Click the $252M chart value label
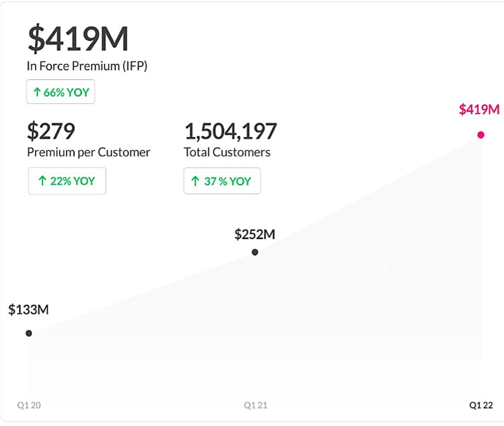Viewport: 504px width, 426px height. click(x=255, y=234)
